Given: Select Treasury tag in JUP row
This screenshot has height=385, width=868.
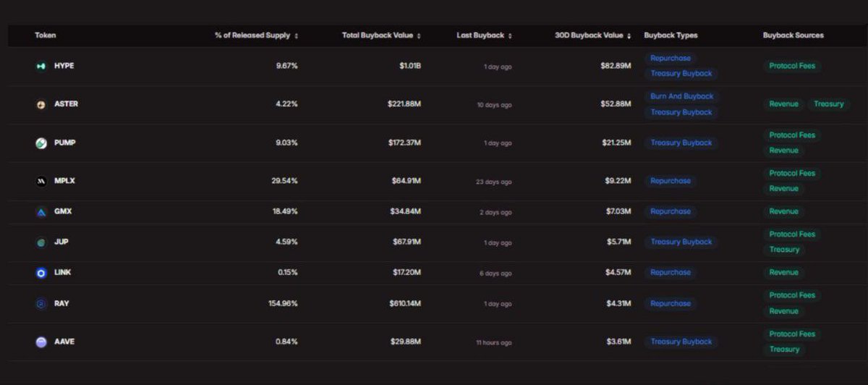Looking at the screenshot, I should 784,250.
